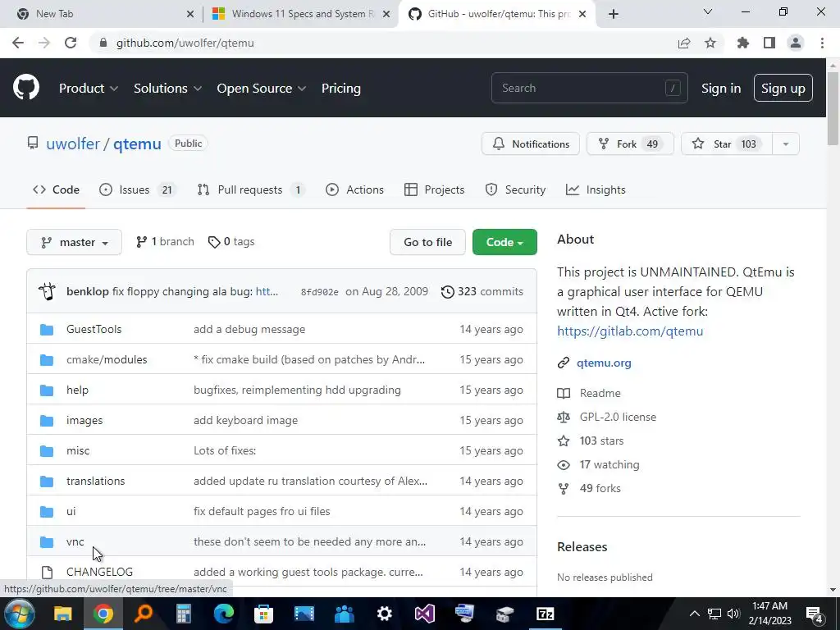The width and height of the screenshot is (840, 630).
Task: Open the Chrome extensions puzzle icon
Action: click(743, 43)
